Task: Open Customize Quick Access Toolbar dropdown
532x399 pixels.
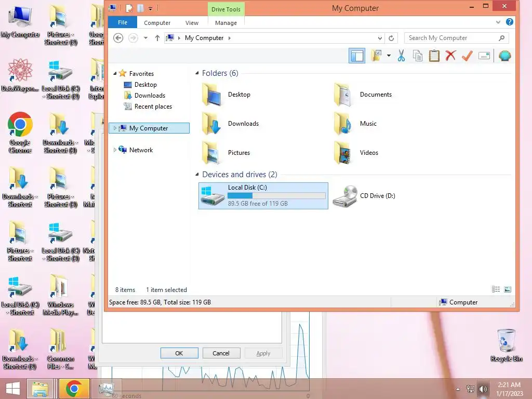Action: (x=150, y=8)
